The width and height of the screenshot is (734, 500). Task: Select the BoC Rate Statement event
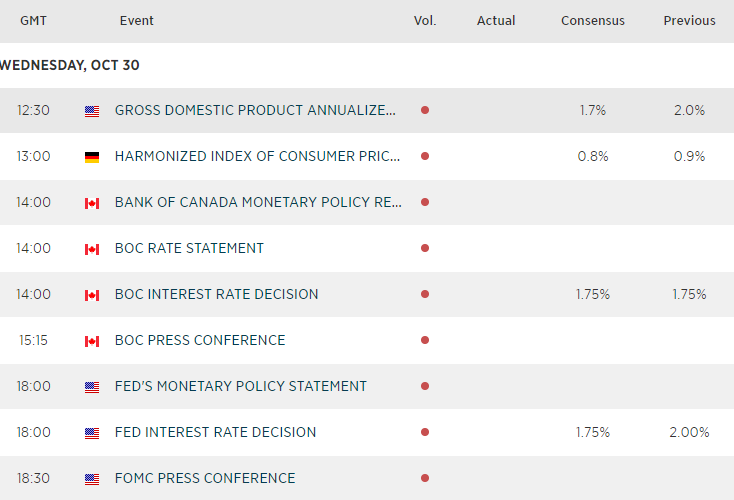click(x=189, y=249)
